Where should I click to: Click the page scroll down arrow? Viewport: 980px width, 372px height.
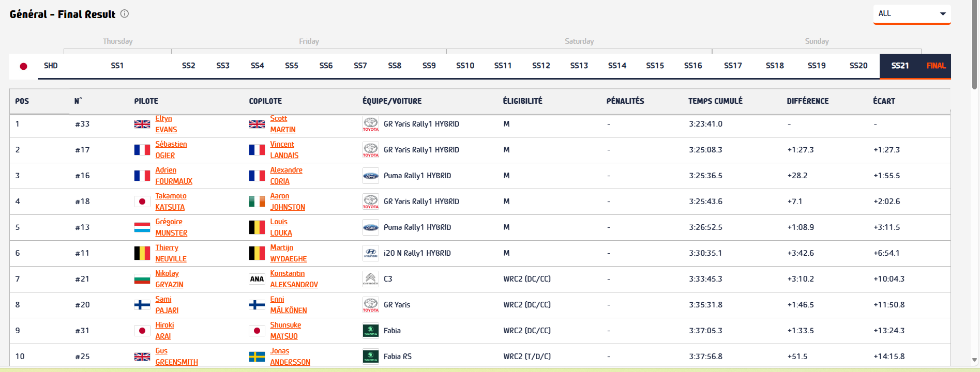tap(974, 360)
